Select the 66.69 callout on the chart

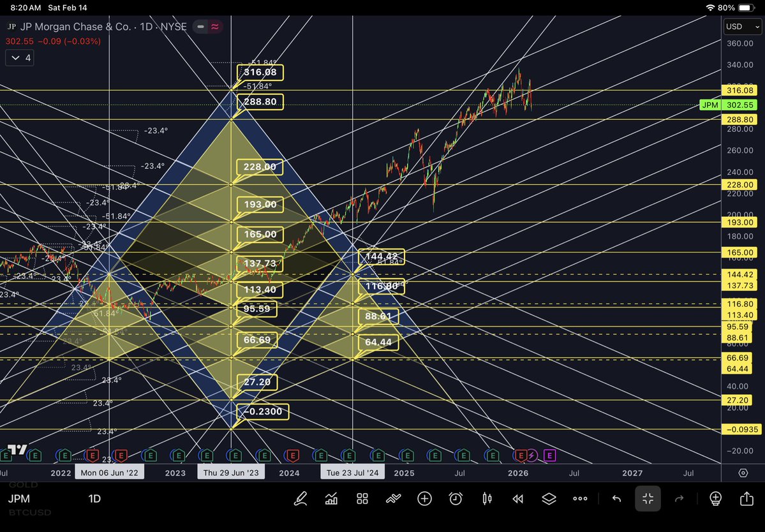click(x=256, y=340)
